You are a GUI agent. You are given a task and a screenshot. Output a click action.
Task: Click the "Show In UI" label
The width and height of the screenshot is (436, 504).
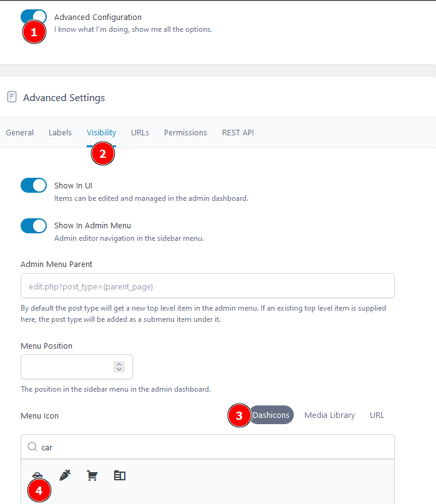point(74,185)
